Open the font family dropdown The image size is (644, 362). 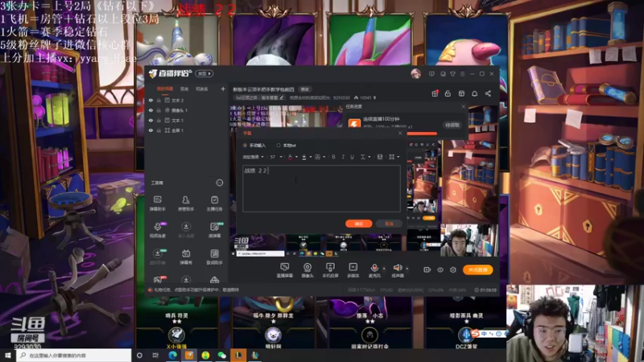coord(253,157)
